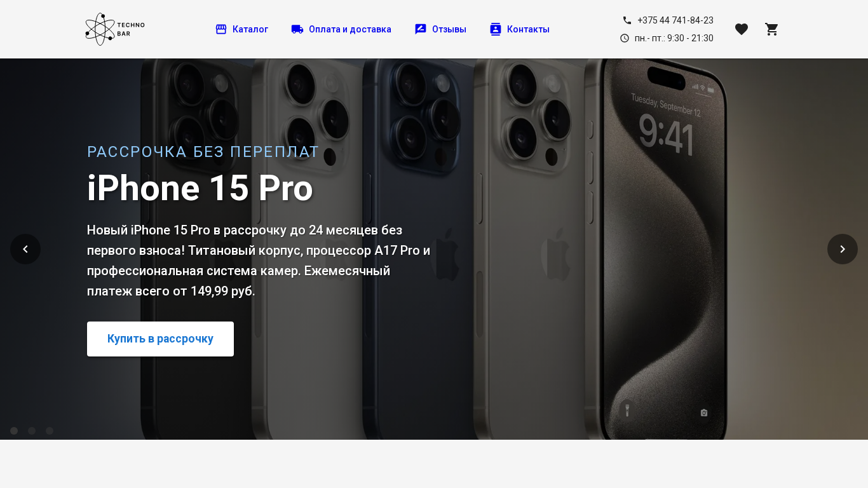868x488 pixels.
Task: Click the reviews chat icon
Action: click(421, 29)
